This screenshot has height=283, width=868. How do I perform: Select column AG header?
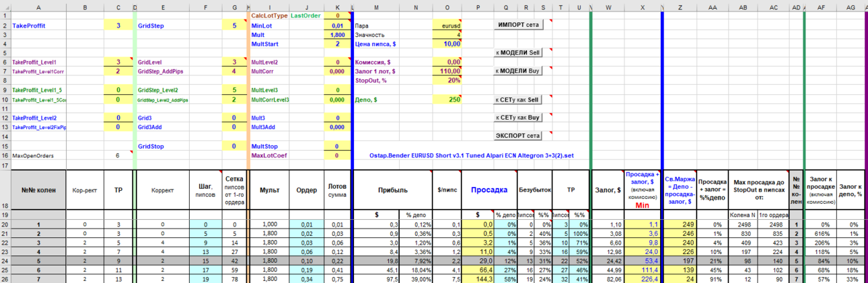[851, 7]
